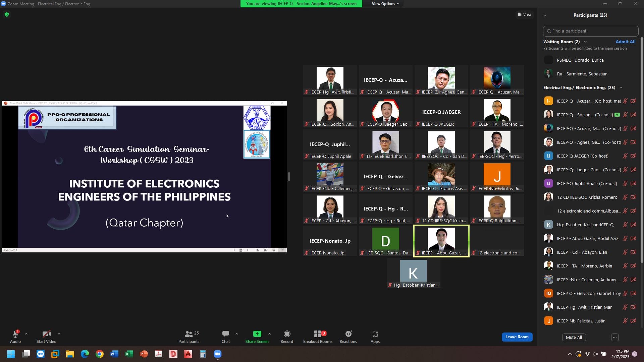Open the Chat icon in toolbar
The height and width of the screenshot is (362, 644).
point(226,334)
